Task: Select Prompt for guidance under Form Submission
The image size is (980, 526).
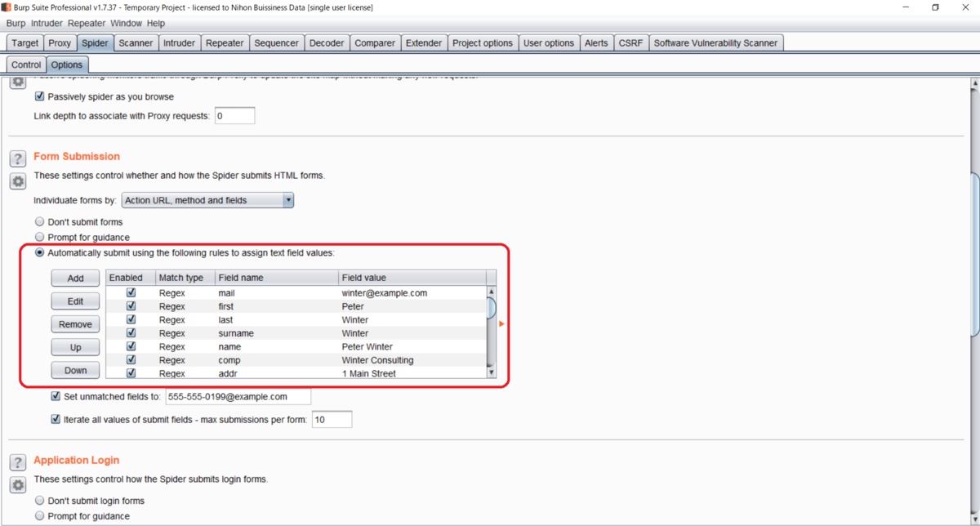Action: [x=40, y=237]
